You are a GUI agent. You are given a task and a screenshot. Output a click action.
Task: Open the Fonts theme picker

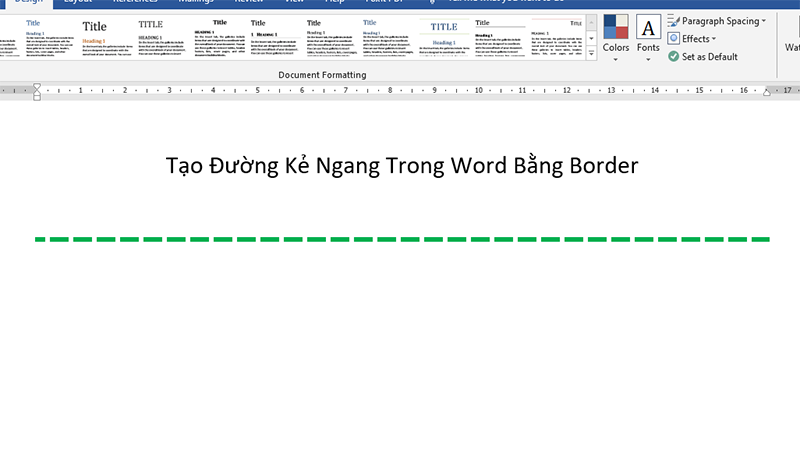(x=648, y=33)
